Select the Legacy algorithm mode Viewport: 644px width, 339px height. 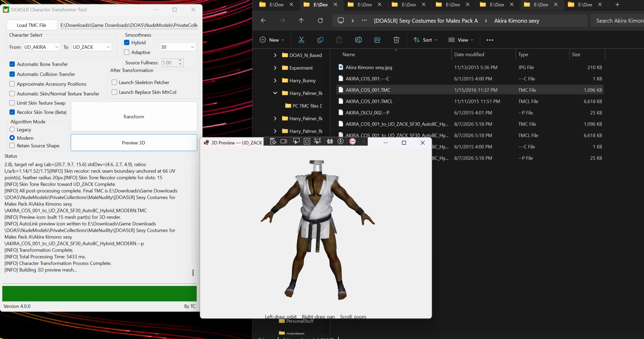tap(12, 129)
